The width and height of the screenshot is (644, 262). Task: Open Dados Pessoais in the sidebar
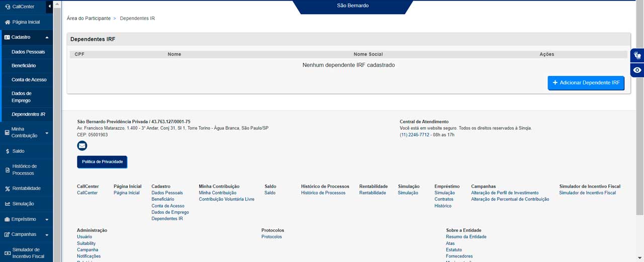(28, 52)
